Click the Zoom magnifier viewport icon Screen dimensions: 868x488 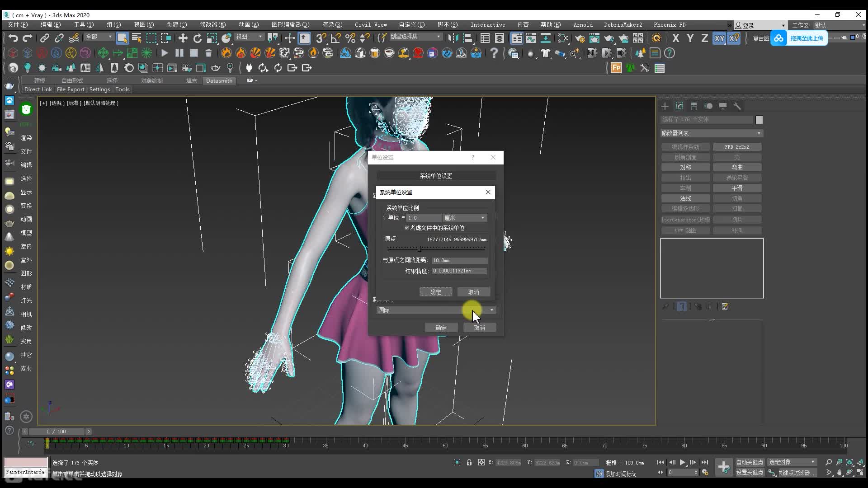click(x=828, y=462)
